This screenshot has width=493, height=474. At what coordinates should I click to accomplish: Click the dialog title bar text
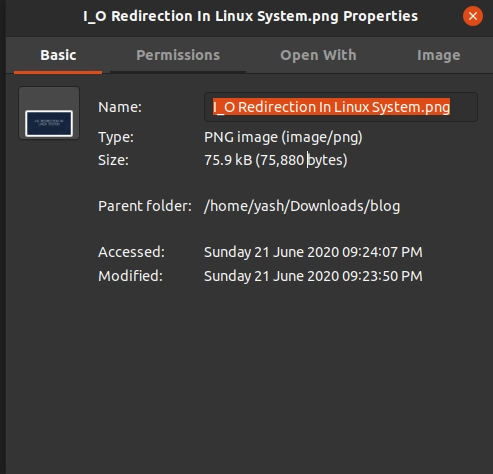tap(250, 16)
